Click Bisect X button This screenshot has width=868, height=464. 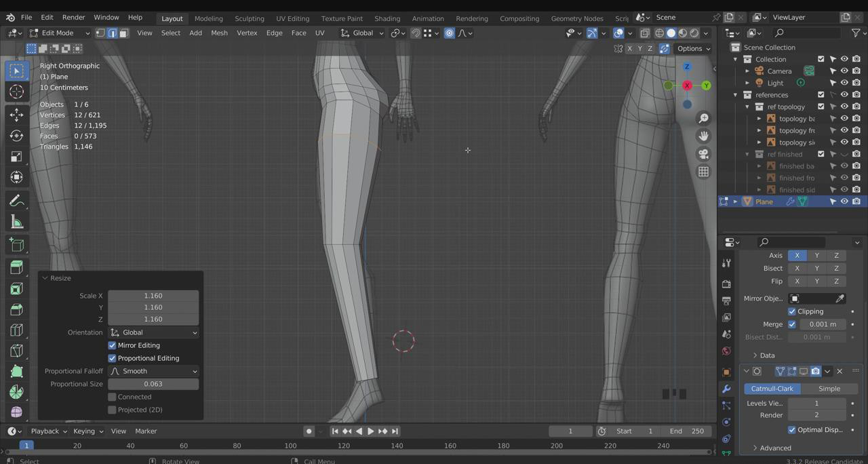[x=797, y=269]
